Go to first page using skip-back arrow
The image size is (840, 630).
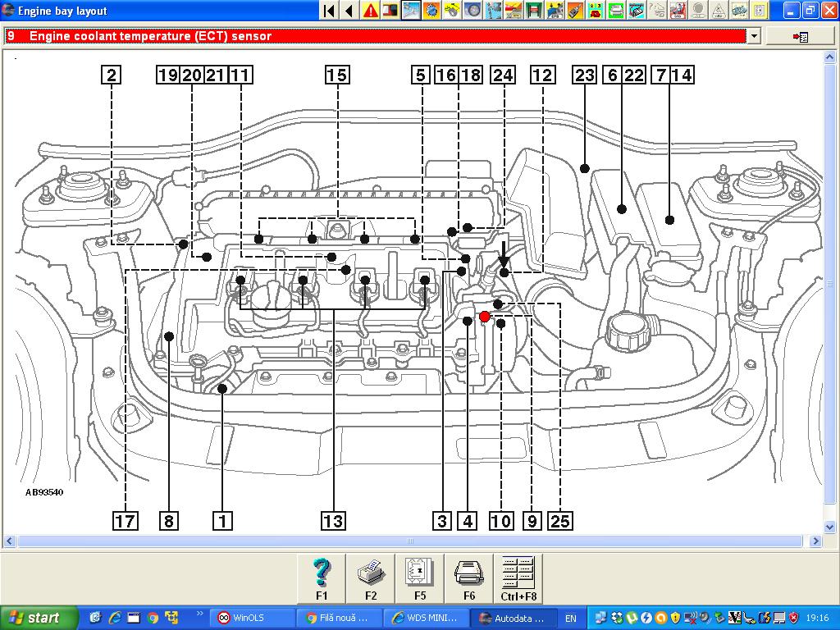pyautogui.click(x=329, y=11)
